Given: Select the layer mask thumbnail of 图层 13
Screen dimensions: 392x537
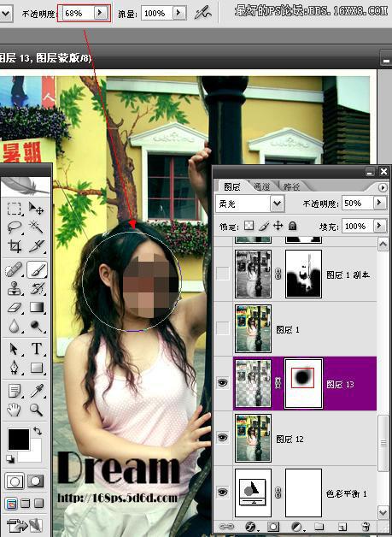Looking at the screenshot, I should pyautogui.click(x=303, y=383).
